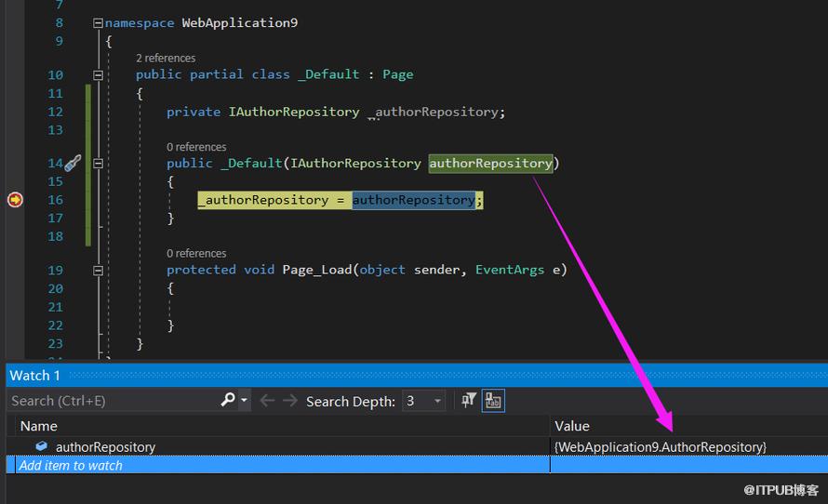
Task: Click the Page_Load method name
Action: coord(317,270)
